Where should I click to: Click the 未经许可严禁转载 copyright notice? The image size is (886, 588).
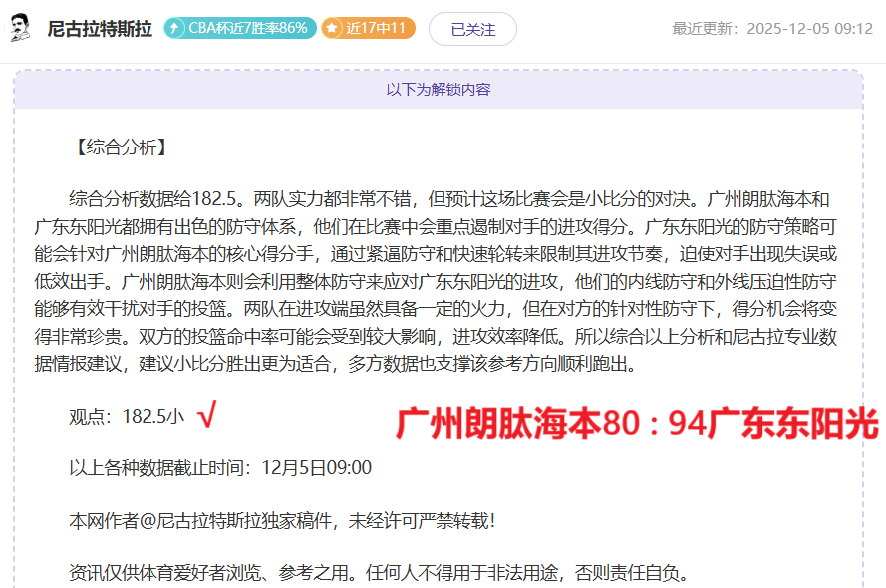[421, 520]
